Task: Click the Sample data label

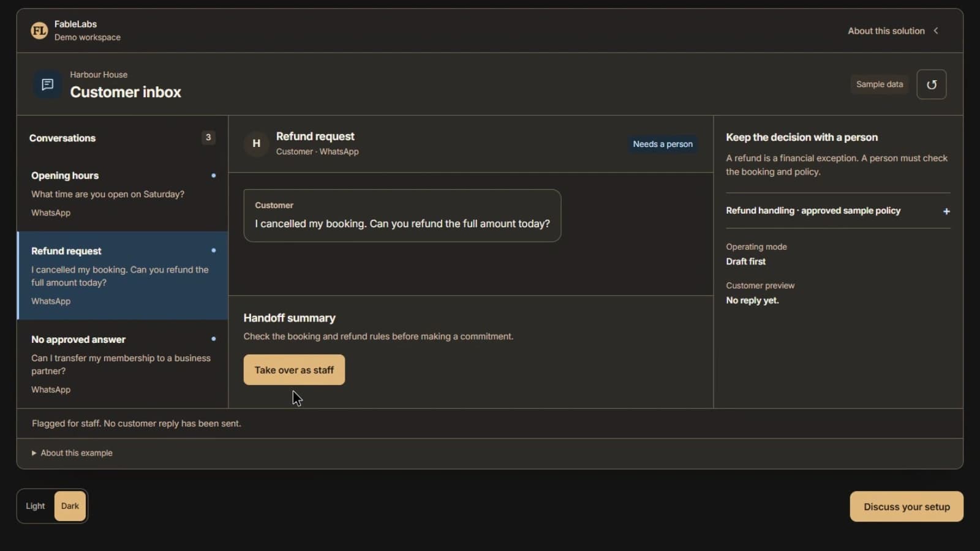Action: pyautogui.click(x=880, y=84)
